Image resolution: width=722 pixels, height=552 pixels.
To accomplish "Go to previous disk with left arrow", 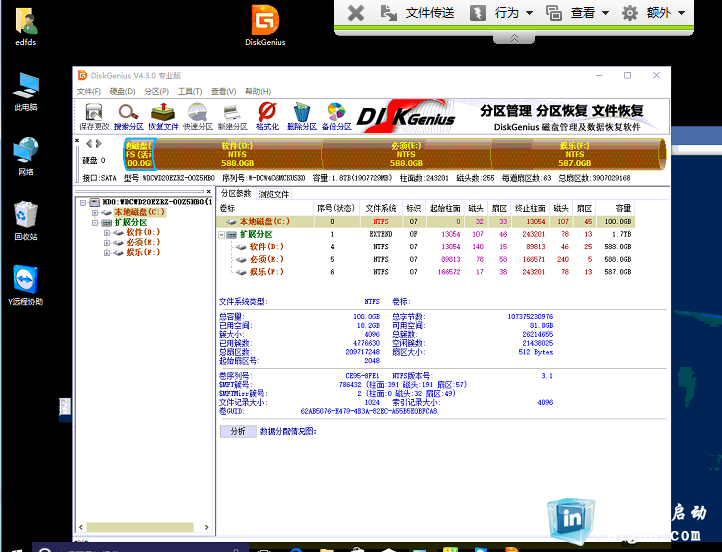I will pyautogui.click(x=89, y=144).
